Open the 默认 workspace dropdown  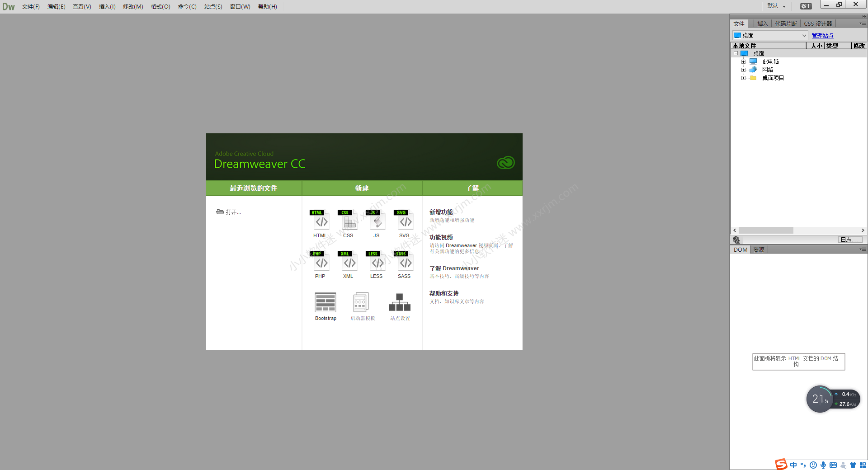pos(776,6)
